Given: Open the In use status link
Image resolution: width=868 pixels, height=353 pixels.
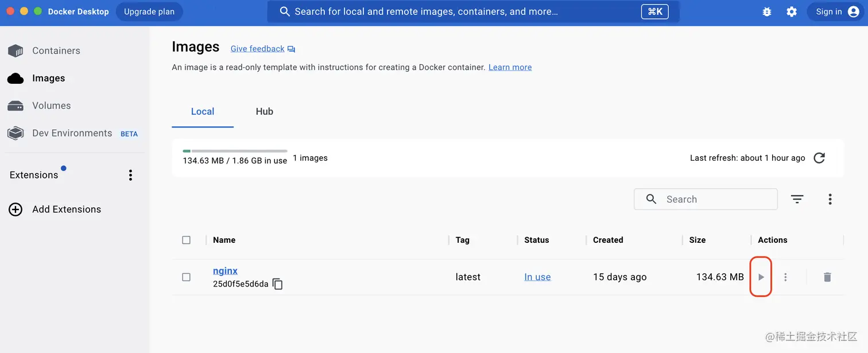Looking at the screenshot, I should pos(537,277).
